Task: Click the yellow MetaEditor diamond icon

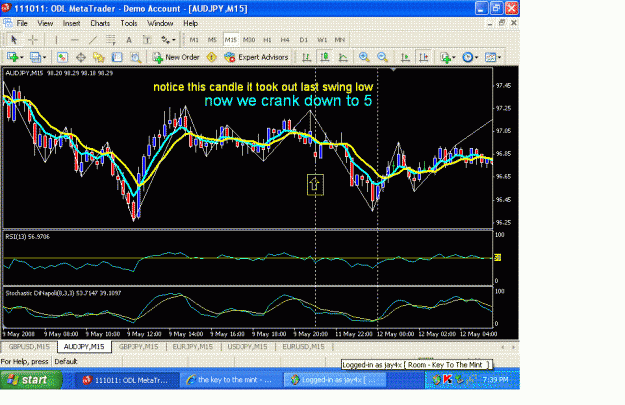Action: [212, 57]
